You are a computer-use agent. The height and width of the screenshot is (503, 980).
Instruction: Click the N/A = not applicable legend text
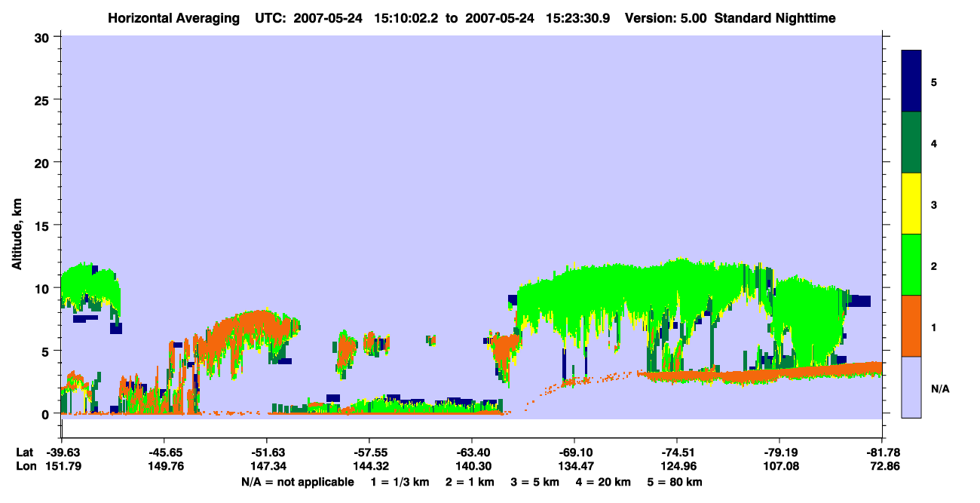(298, 482)
